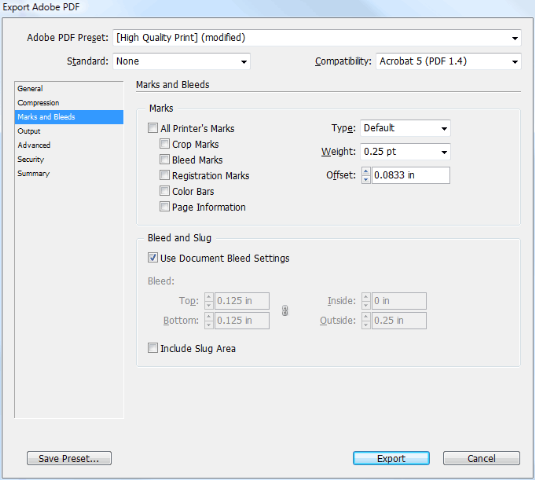The image size is (535, 480).
Task: Open the Compatibility dropdown
Action: point(448,61)
